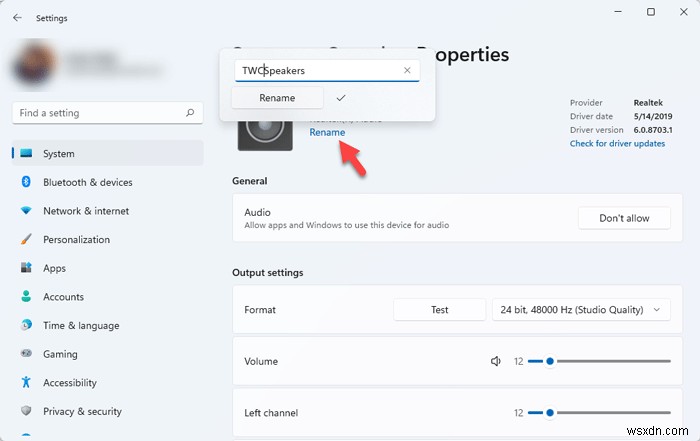
Task: Click the Test format button
Action: coord(439,310)
